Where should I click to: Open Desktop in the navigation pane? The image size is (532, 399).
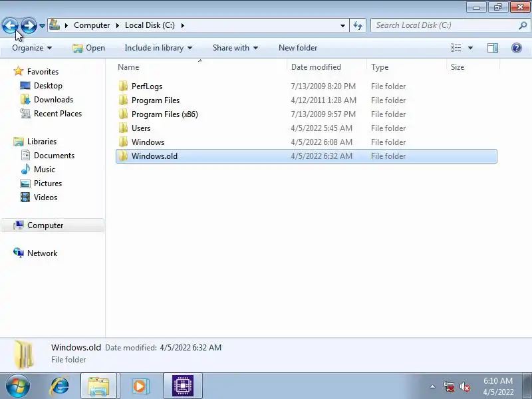tap(48, 86)
